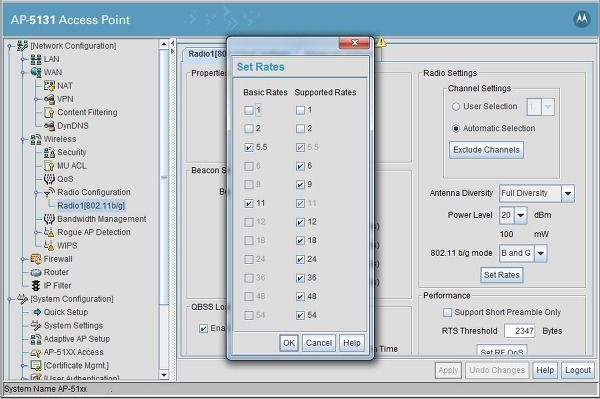The image size is (600, 399).
Task: Click Help in Set Rates dialog
Action: point(352,343)
